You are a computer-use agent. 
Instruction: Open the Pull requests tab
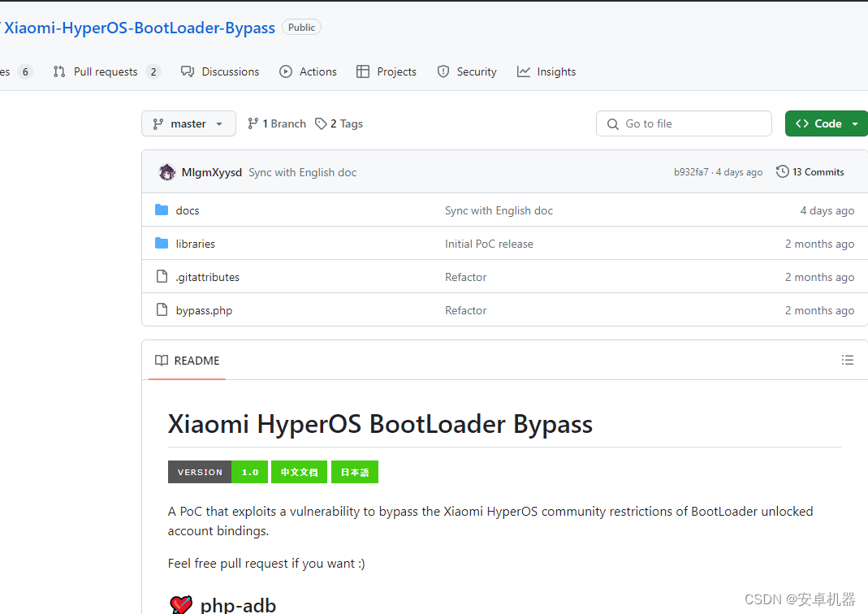pos(106,71)
